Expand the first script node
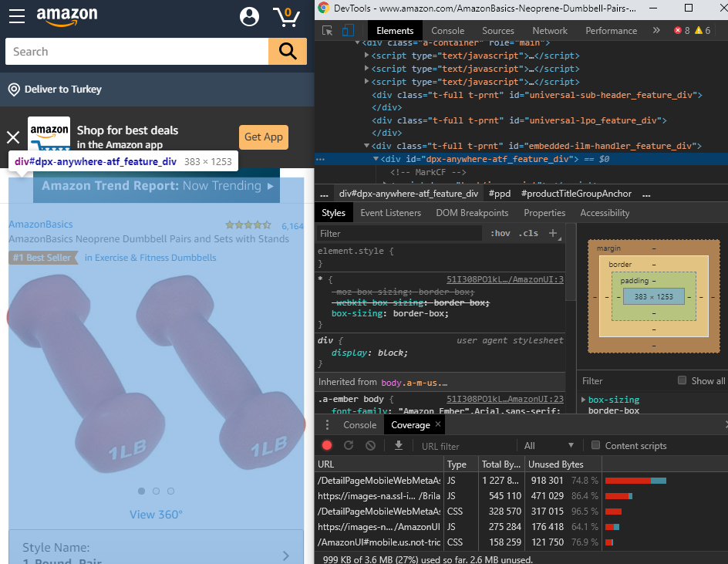 pyautogui.click(x=367, y=56)
